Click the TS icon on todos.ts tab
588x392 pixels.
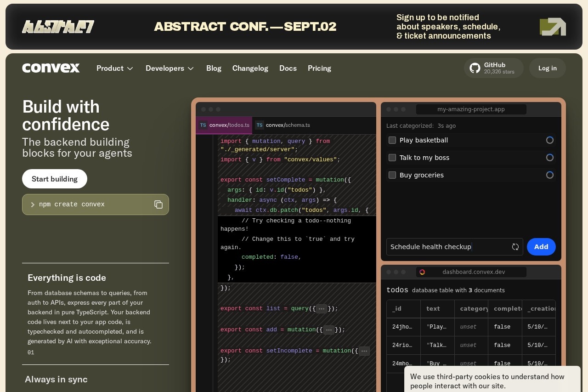tap(203, 125)
